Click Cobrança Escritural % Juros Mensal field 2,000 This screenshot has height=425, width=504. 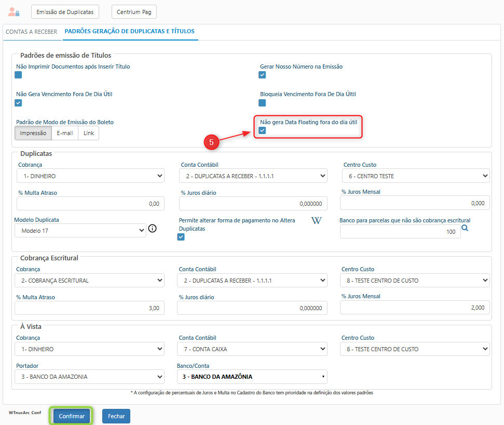(x=415, y=308)
